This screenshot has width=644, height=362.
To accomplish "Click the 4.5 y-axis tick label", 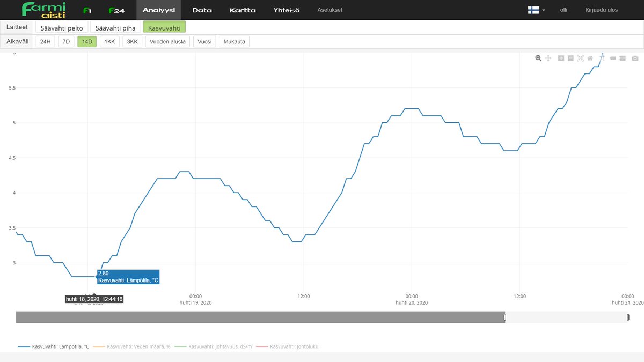I will tap(12, 158).
